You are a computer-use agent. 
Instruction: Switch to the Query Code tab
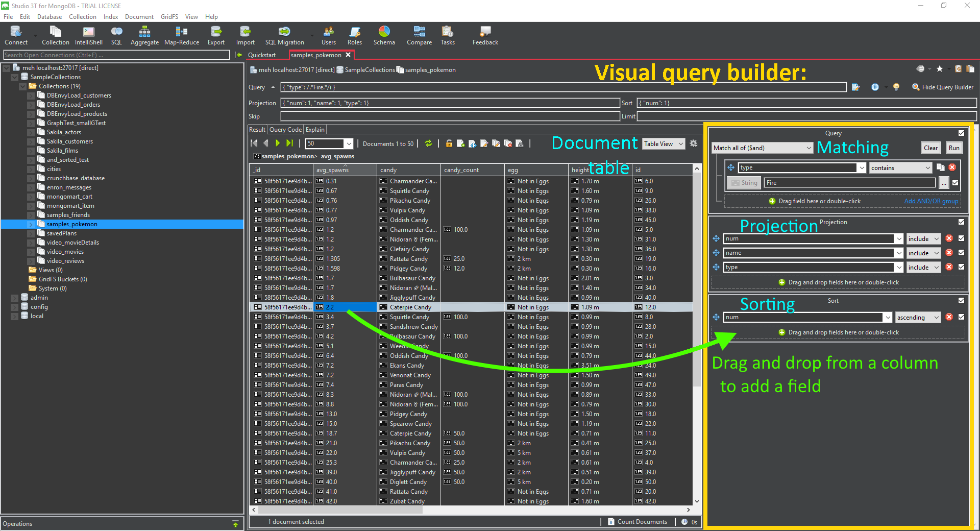click(285, 130)
